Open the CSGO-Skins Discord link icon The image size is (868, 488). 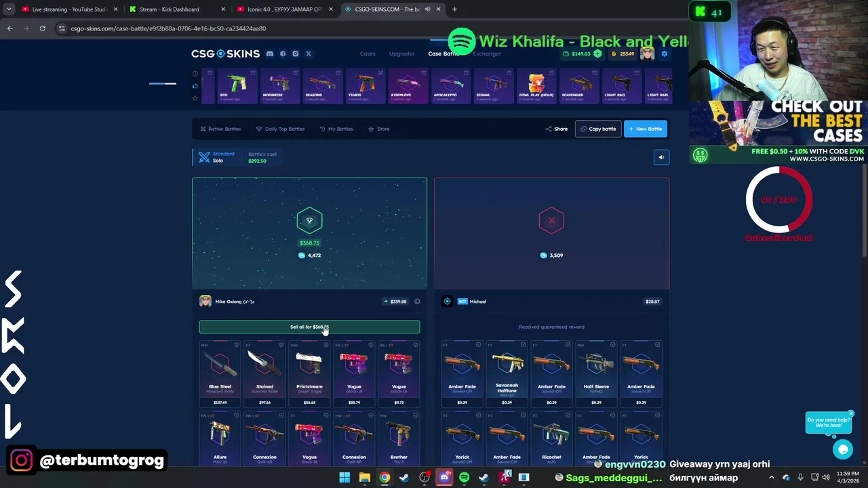tap(270, 54)
